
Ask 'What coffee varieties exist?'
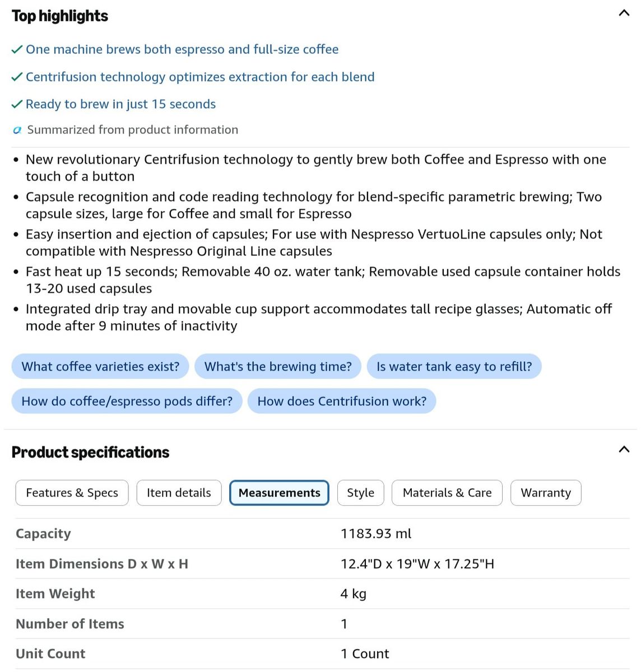(100, 366)
